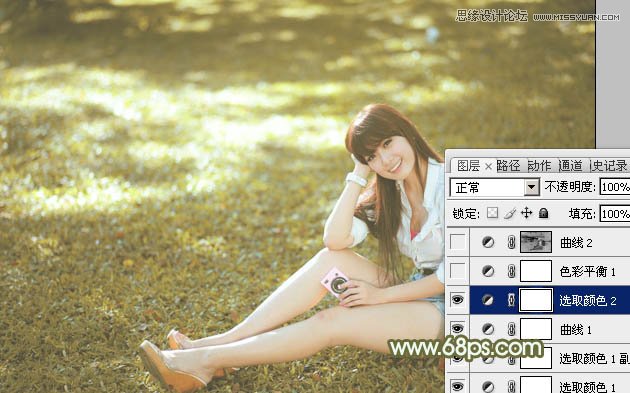Show the 历史记录 (History) tab
The width and height of the screenshot is (630, 393).
tap(609, 166)
